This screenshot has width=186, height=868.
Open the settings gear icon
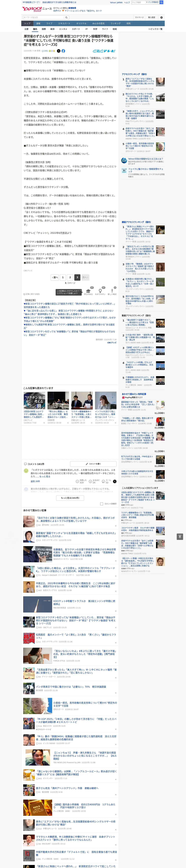coord(161,18)
